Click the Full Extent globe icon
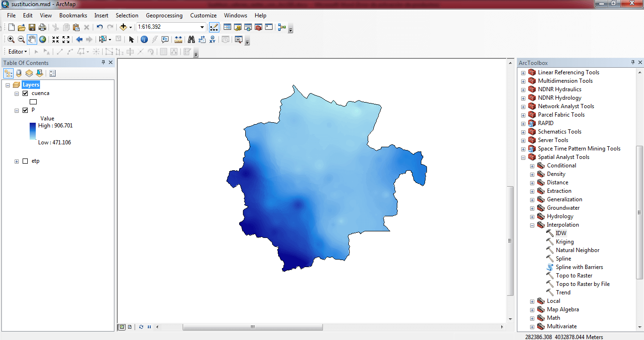 tap(43, 40)
